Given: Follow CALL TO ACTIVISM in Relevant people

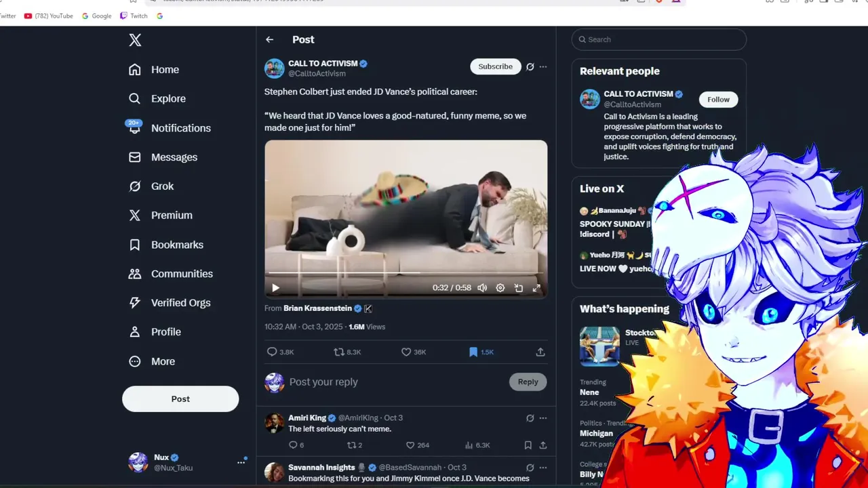Looking at the screenshot, I should (x=718, y=100).
